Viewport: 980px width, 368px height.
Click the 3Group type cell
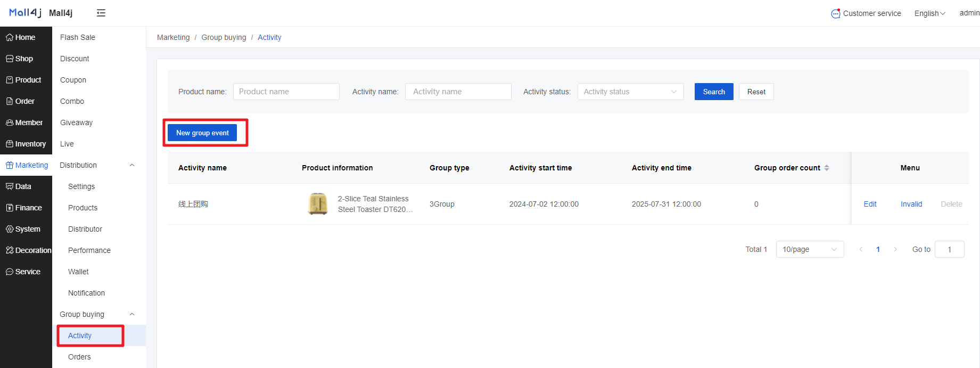[442, 204]
